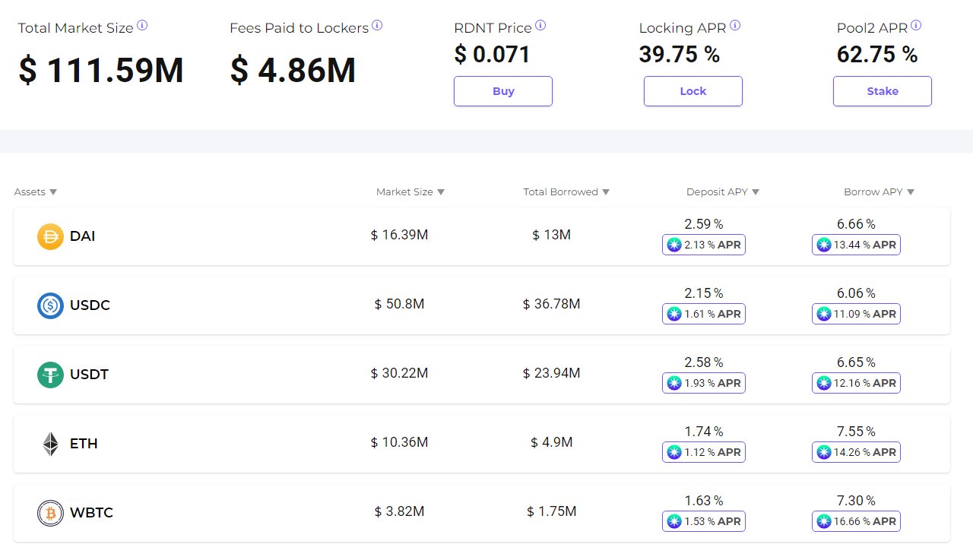Sort by Market Size column arrow
The image size is (973, 560).
(x=441, y=192)
